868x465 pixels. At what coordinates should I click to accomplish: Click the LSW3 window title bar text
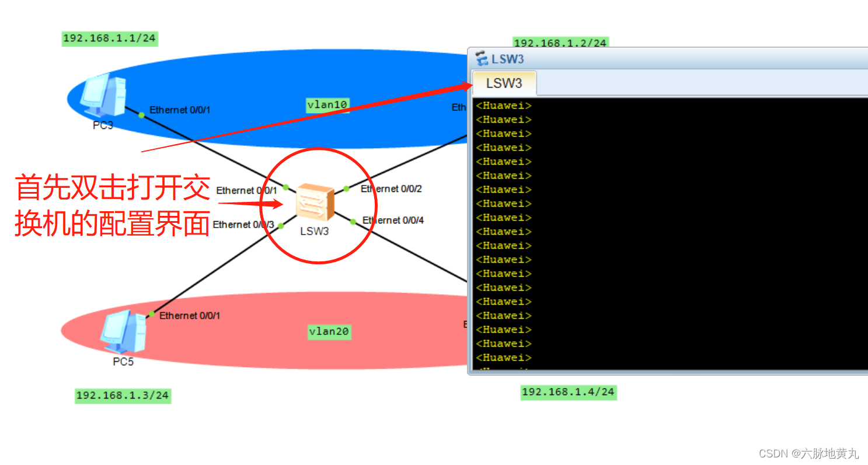click(x=508, y=59)
